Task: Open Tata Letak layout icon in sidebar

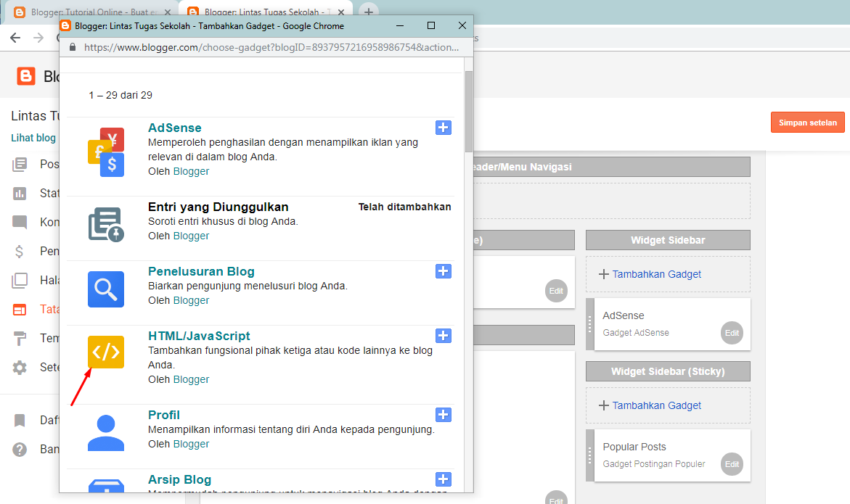Action: point(20,310)
